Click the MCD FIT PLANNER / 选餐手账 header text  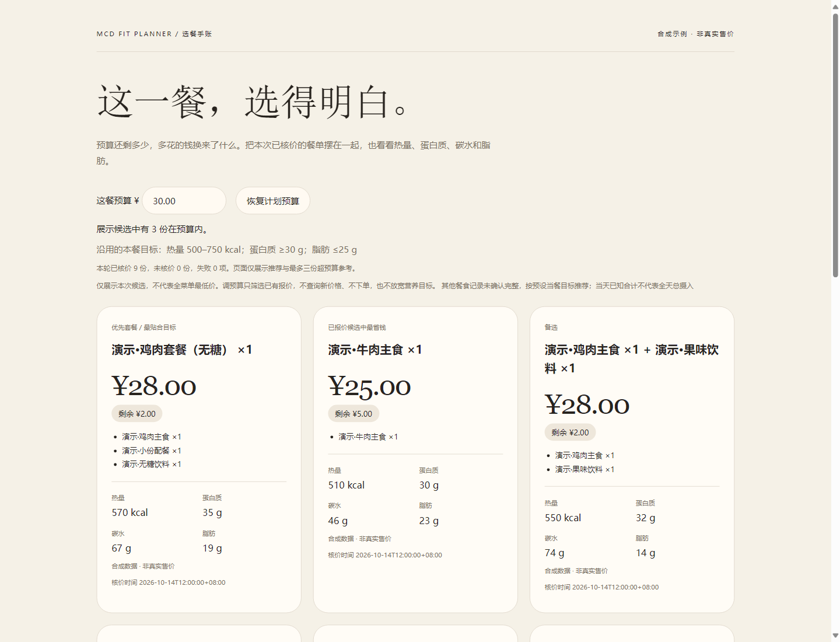[x=154, y=34]
